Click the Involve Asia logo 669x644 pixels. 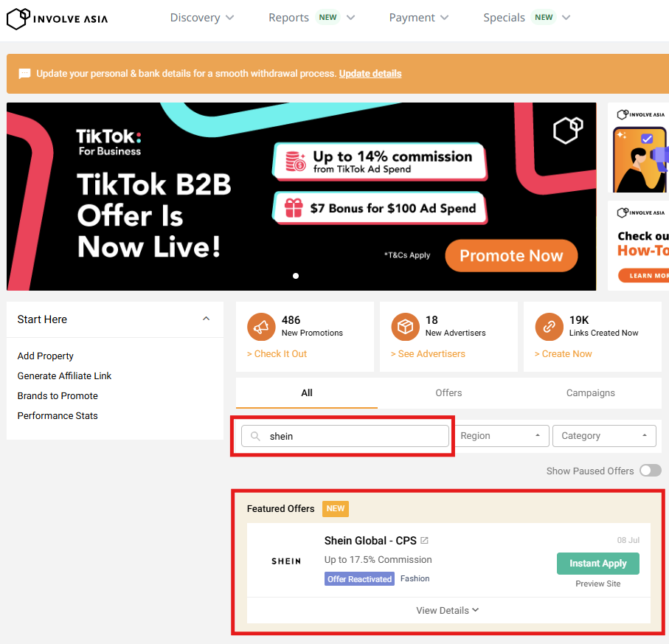57,18
